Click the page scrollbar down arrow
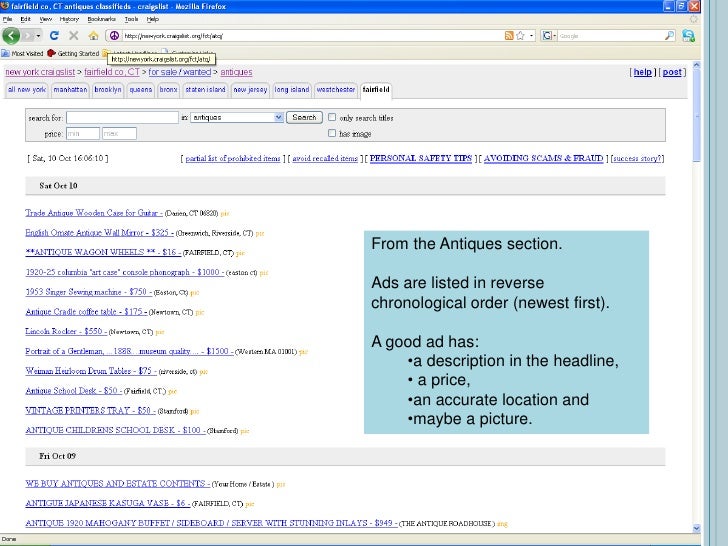This screenshot has width=728, height=546. pos(696,528)
